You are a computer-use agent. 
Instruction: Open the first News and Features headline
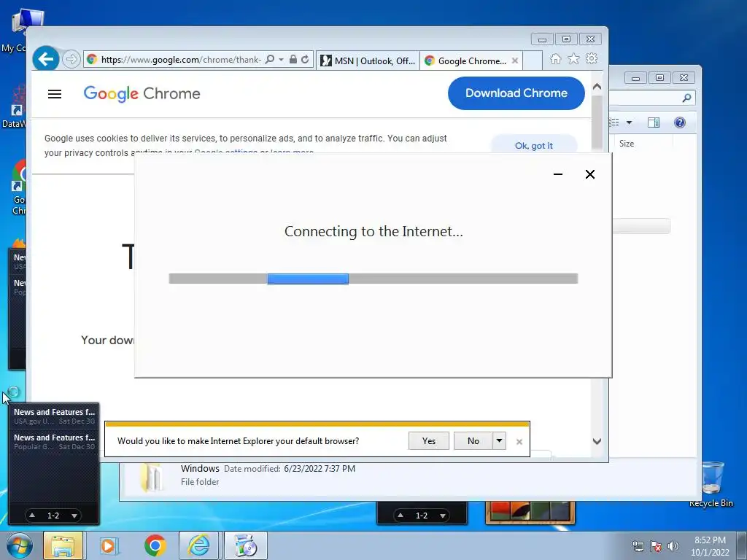(54, 416)
